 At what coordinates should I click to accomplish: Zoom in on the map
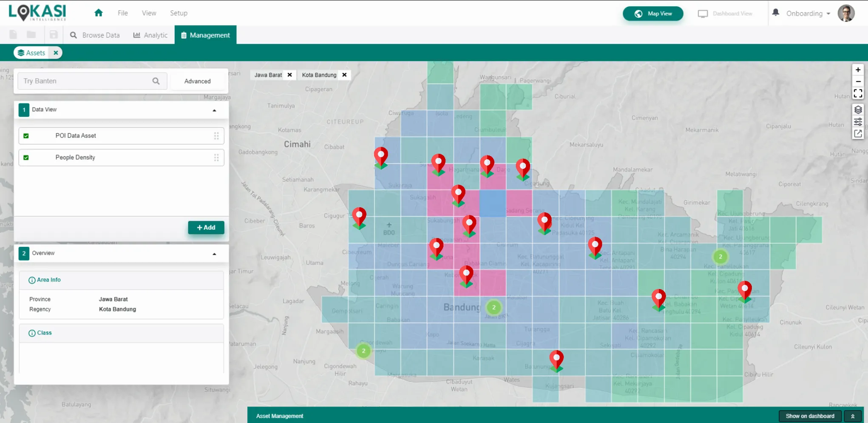tap(858, 70)
